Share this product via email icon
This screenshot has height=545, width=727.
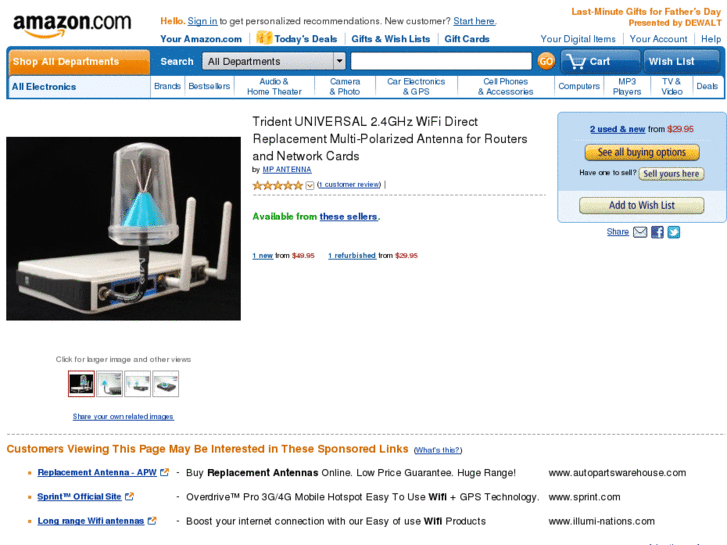pos(640,232)
